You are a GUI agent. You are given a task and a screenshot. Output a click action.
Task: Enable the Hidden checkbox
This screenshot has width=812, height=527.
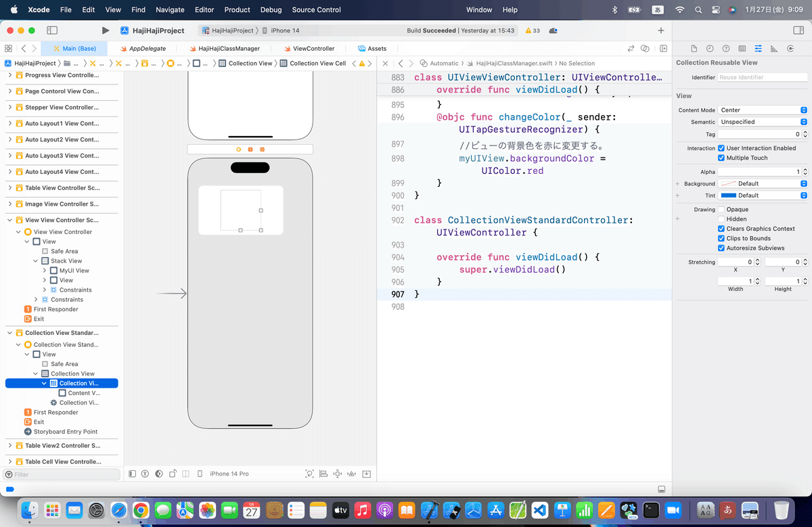721,219
